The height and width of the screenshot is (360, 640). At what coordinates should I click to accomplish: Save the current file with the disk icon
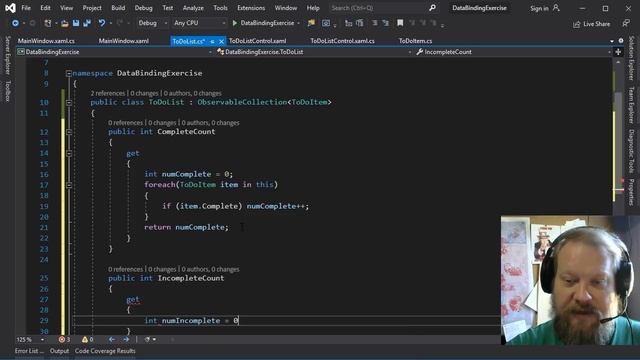point(76,23)
